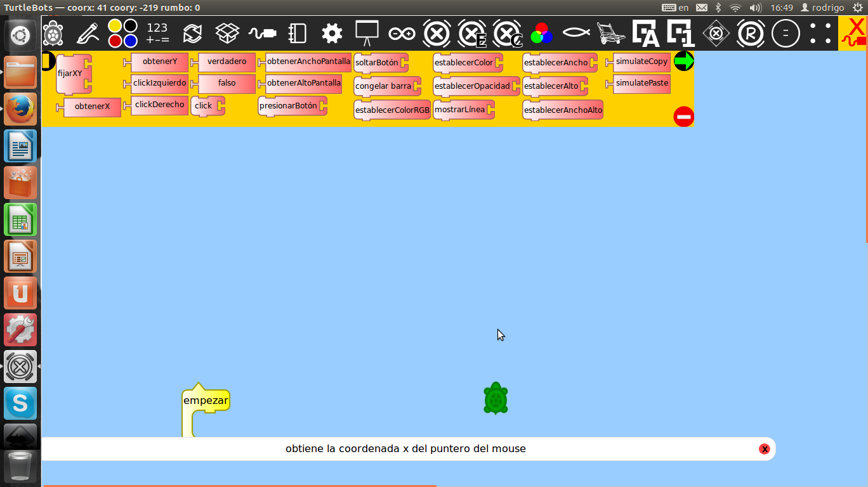
Task: Open the pattern palette marked A
Action: 646,34
